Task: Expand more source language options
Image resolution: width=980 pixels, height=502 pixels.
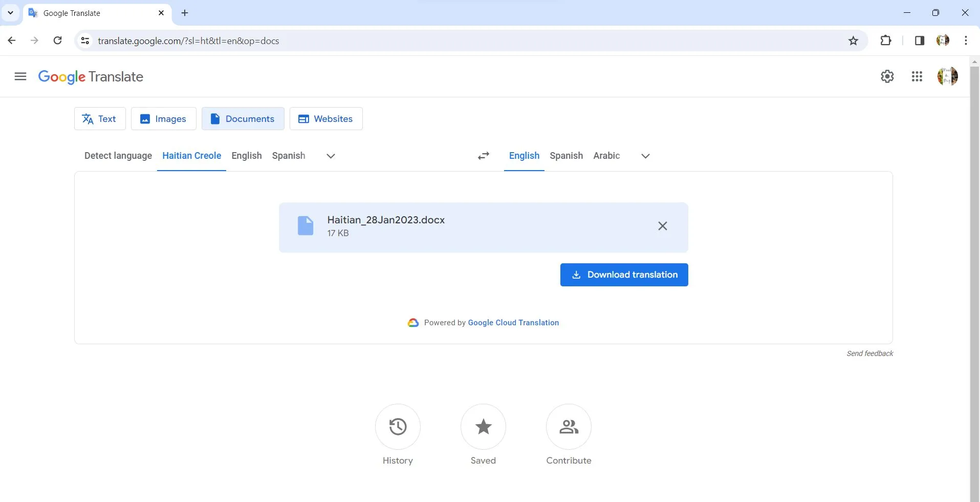Action: (x=330, y=156)
